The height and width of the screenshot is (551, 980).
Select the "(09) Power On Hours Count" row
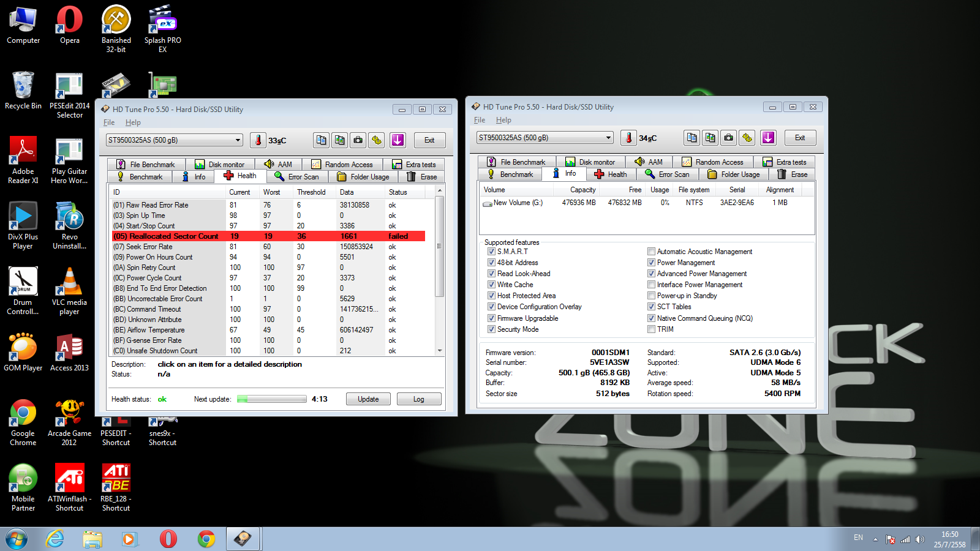pyautogui.click(x=268, y=257)
